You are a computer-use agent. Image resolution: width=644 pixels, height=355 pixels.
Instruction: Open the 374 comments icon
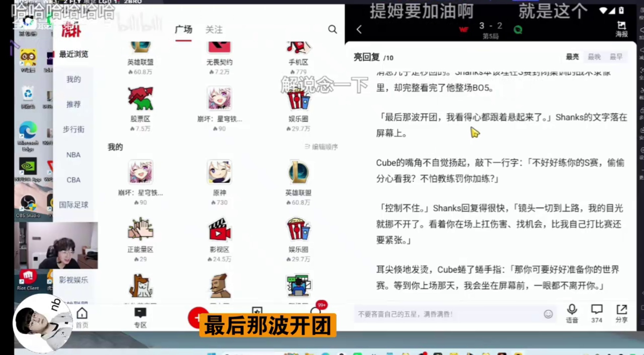point(597,314)
